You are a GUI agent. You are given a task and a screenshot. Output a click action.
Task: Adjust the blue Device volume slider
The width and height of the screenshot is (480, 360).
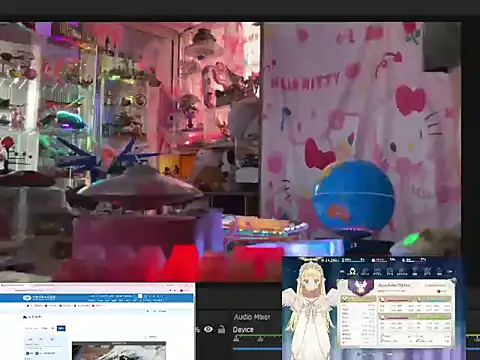pyautogui.click(x=257, y=349)
